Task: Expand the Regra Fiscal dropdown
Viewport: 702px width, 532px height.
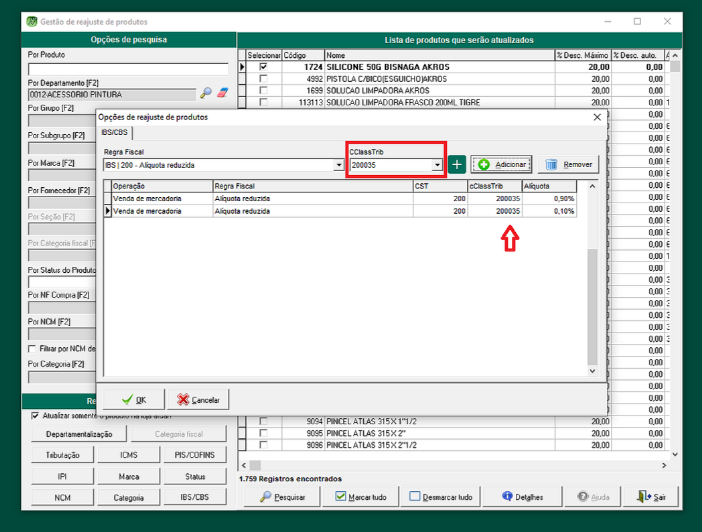Action: [x=339, y=165]
